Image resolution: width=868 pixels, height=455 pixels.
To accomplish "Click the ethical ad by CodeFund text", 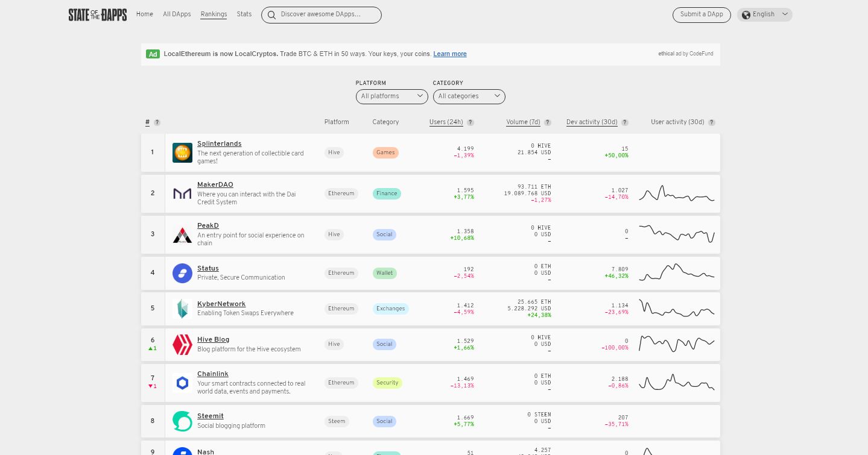I will pos(686,54).
